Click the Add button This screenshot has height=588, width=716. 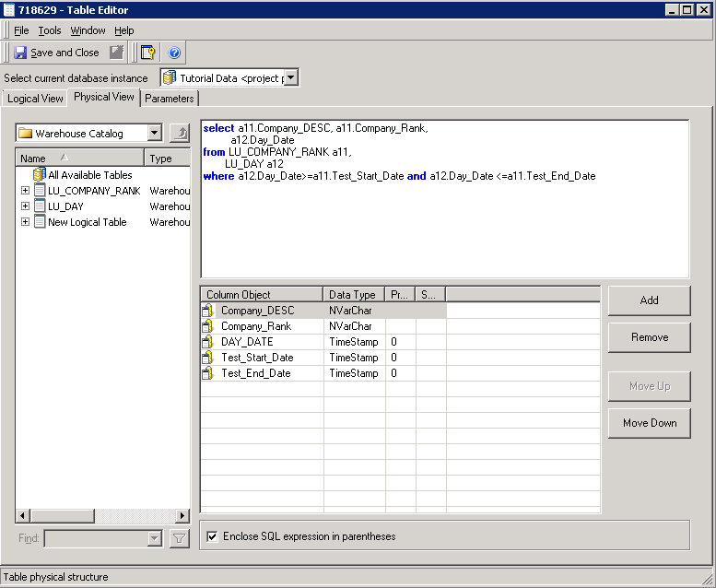click(649, 300)
